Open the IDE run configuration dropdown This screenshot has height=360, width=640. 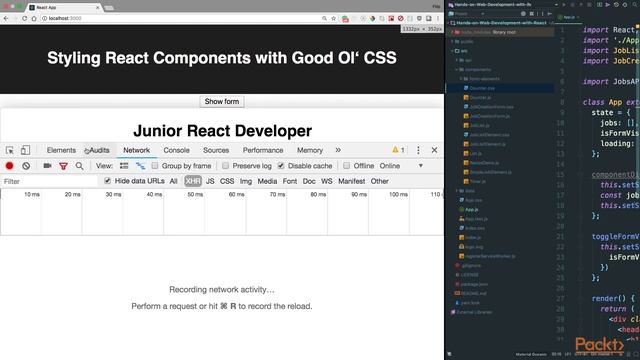tap(556, 5)
